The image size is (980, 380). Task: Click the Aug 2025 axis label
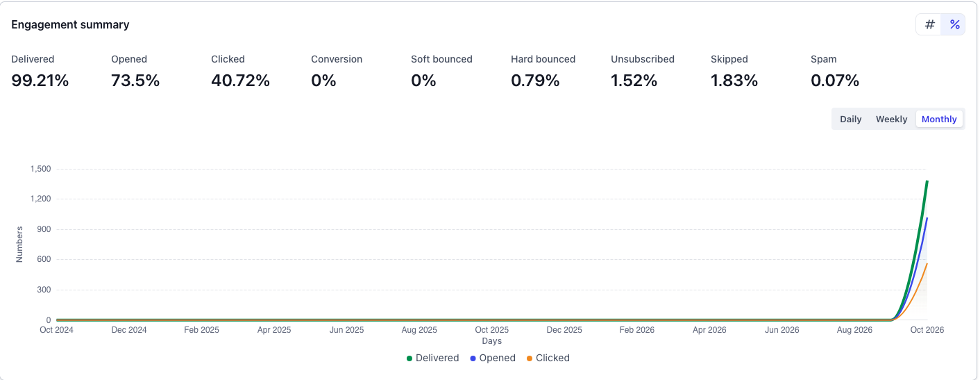pos(419,330)
